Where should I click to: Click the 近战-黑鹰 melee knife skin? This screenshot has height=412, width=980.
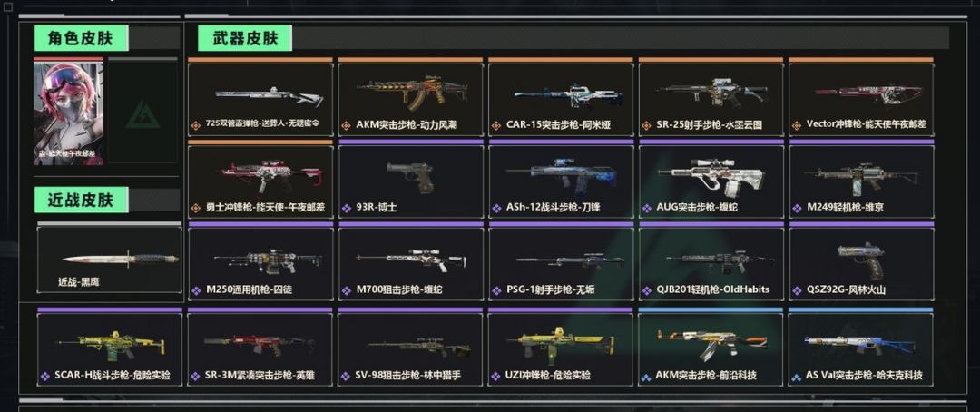coord(110,258)
